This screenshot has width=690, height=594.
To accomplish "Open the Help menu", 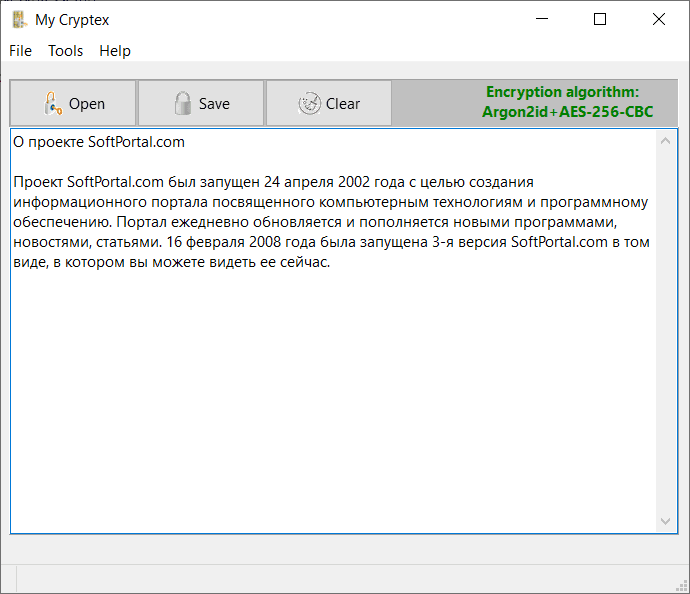I will [115, 51].
